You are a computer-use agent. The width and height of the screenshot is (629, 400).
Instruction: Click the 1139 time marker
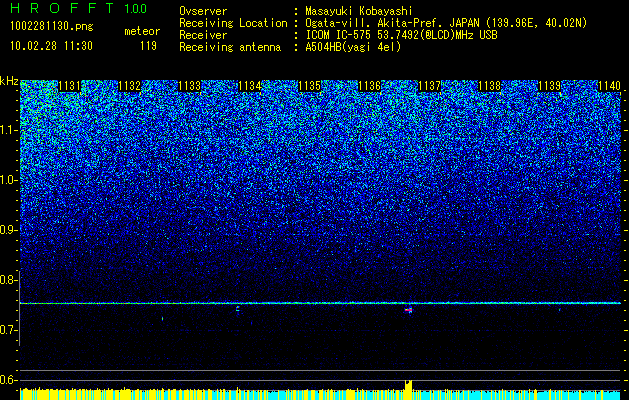549,86
